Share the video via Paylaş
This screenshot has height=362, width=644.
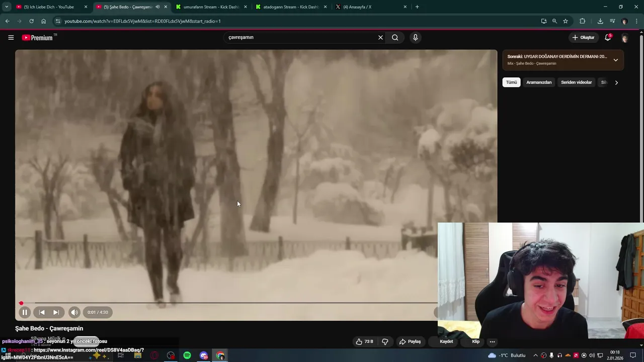410,341
